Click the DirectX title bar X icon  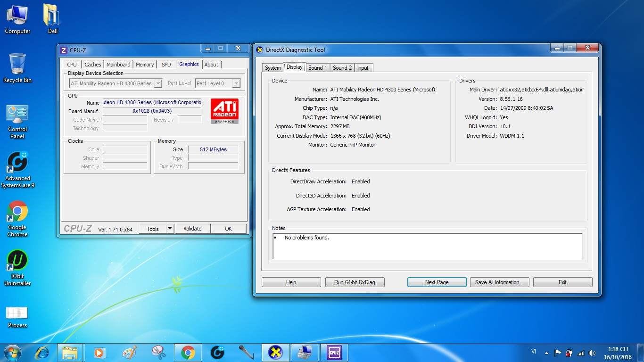pyautogui.click(x=259, y=50)
